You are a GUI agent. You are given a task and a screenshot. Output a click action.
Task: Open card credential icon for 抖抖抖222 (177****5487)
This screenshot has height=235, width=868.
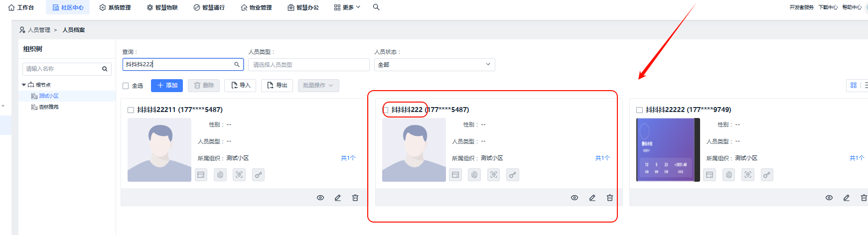click(x=455, y=175)
